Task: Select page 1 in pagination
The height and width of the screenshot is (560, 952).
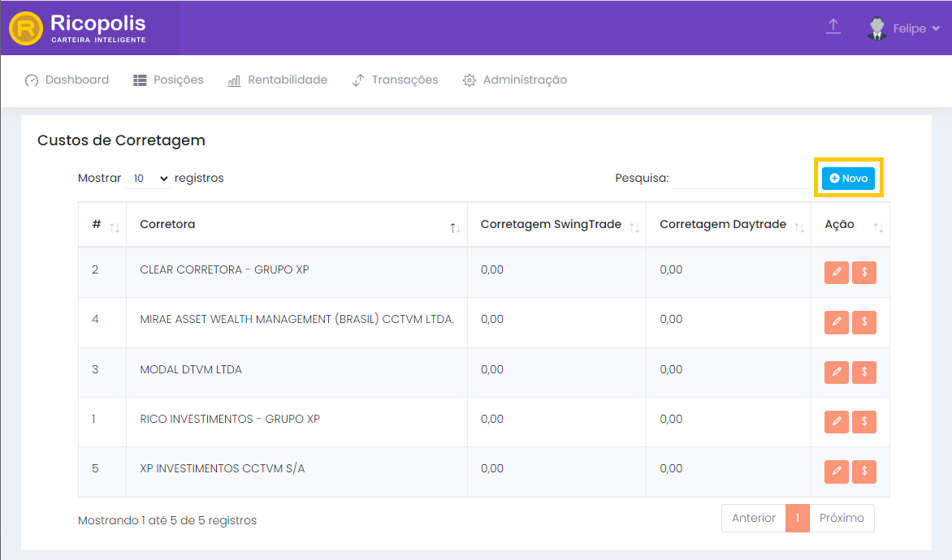Action: (x=797, y=518)
